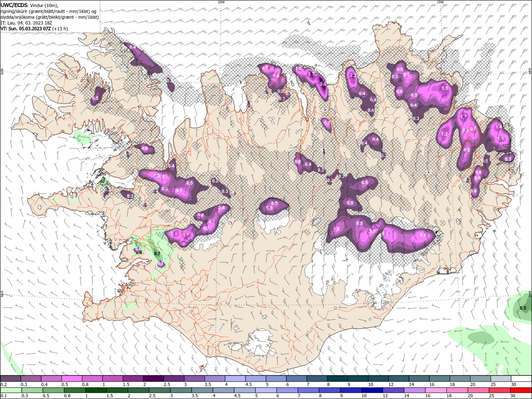
Task: Pick the pale green 0.1 swatch in the rain scale
Action: click(11, 390)
